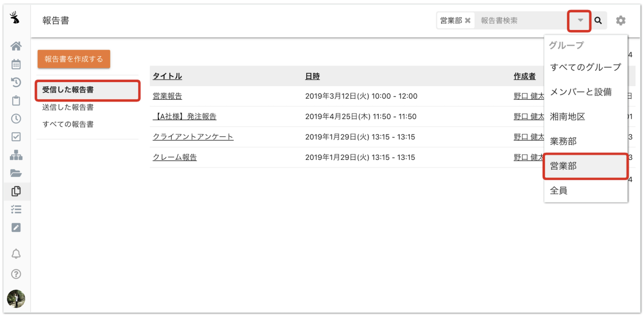Toggle the group filter dropdown arrow
The image size is (644, 316).
[x=580, y=21]
